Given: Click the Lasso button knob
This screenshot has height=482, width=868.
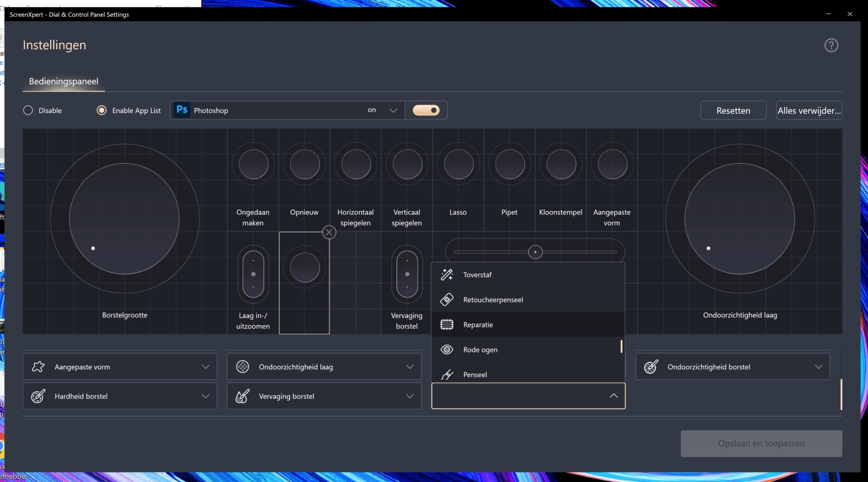Looking at the screenshot, I should tap(458, 164).
